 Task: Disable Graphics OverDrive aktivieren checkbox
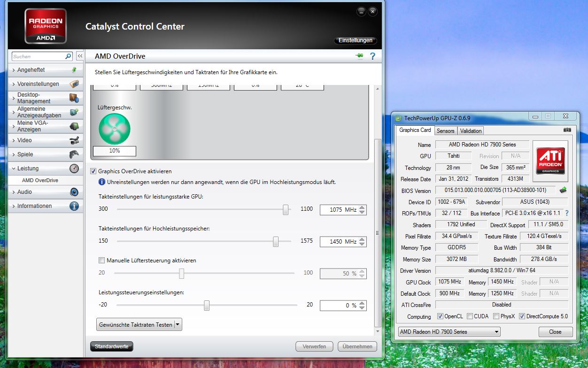coord(93,171)
